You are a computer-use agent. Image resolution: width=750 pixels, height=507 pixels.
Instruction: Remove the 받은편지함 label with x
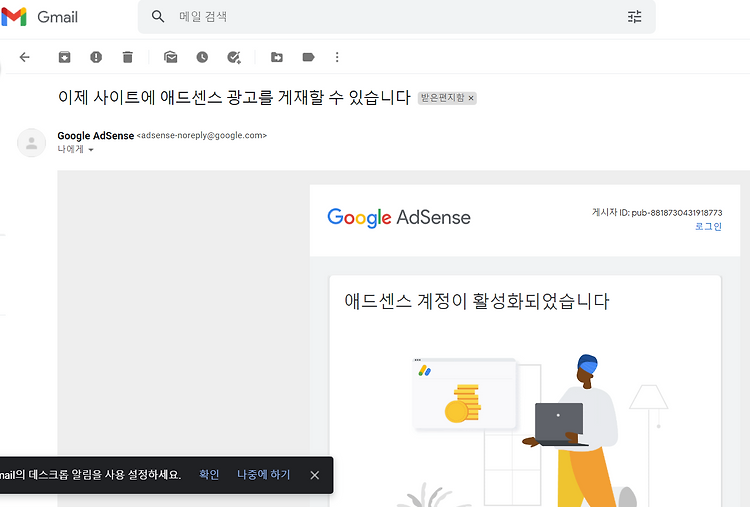coord(471,98)
